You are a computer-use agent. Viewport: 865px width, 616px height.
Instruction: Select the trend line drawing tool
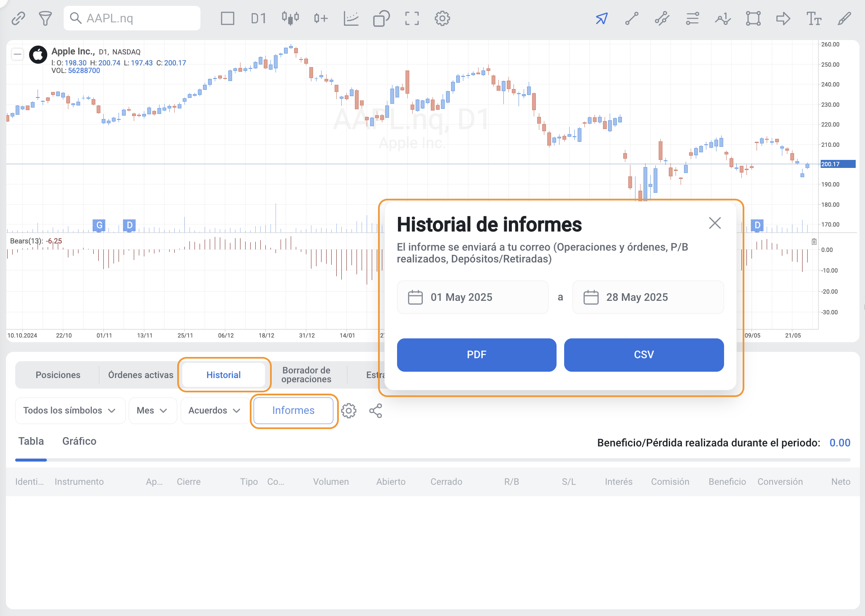[x=632, y=19]
